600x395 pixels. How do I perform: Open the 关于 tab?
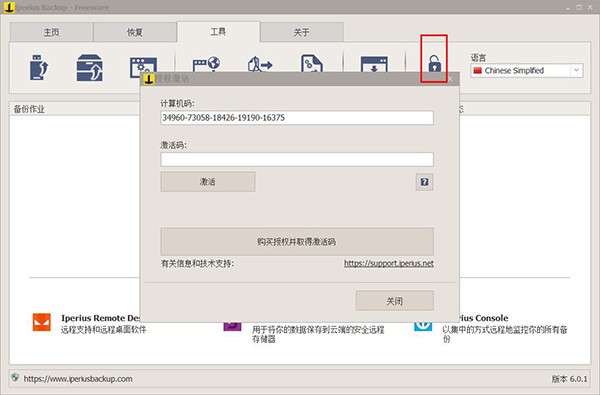tap(302, 32)
